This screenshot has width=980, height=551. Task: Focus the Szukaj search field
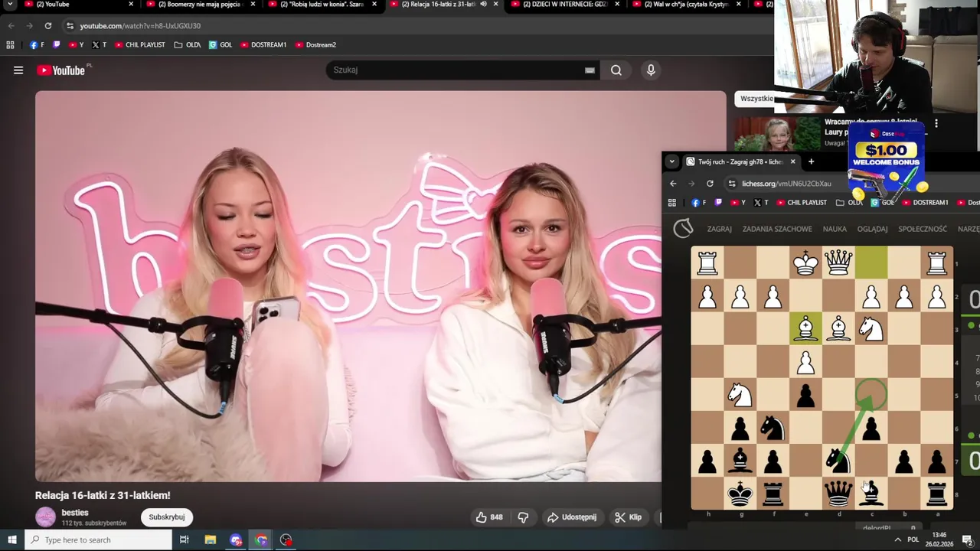(x=456, y=70)
